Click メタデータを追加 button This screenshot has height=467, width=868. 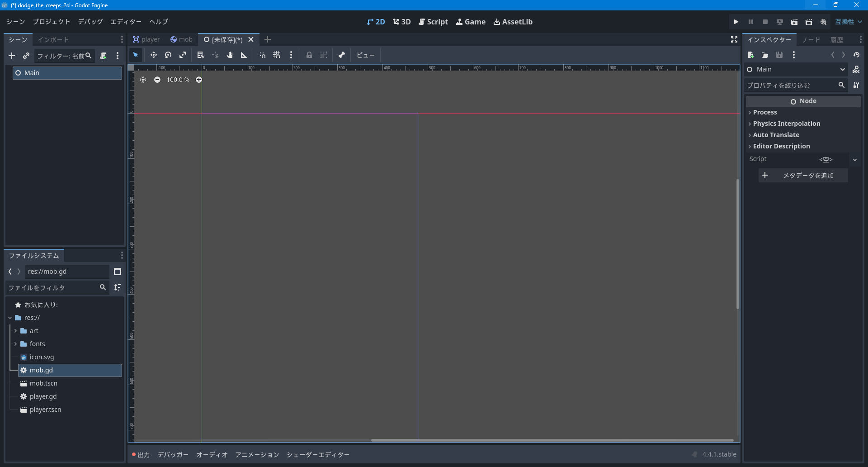(x=803, y=176)
